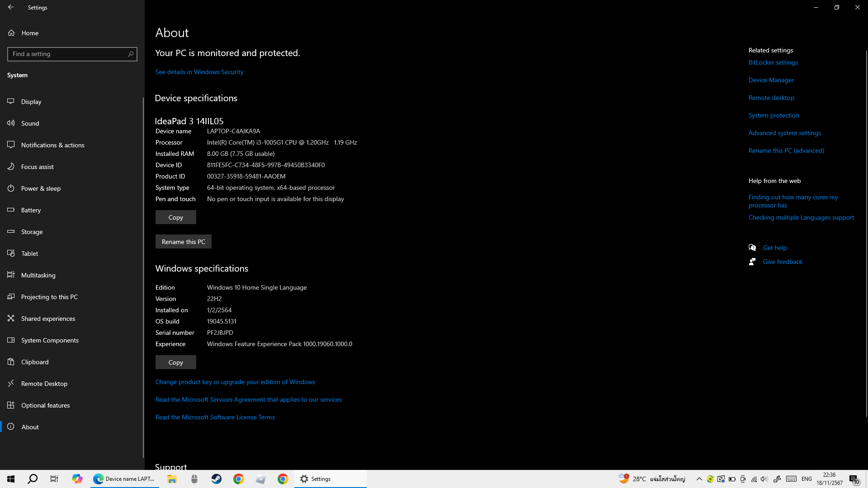This screenshot has height=488, width=868.
Task: Select the Optional features icon
Action: pyautogui.click(x=11, y=405)
